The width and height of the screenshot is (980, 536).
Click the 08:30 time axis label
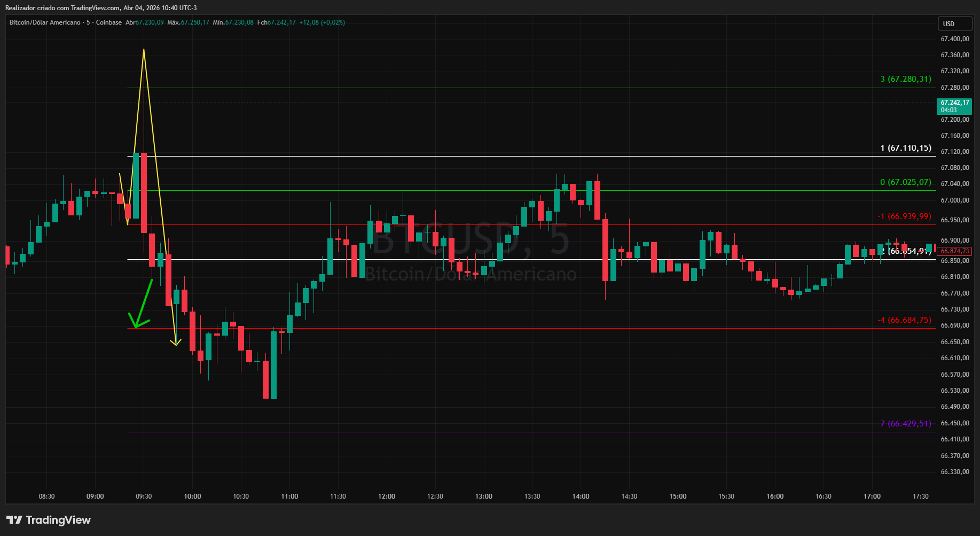46,496
